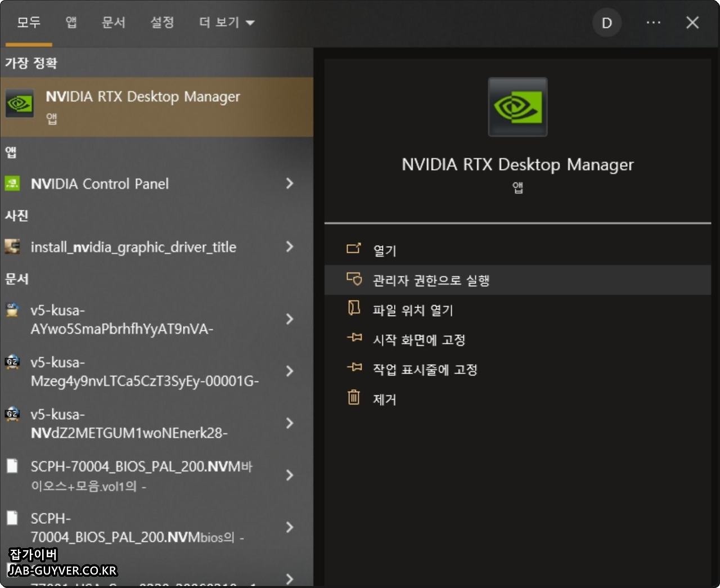Image resolution: width=720 pixels, height=588 pixels.
Task: Click the shield icon beside 관리자 권한으로 실행
Action: click(x=354, y=279)
